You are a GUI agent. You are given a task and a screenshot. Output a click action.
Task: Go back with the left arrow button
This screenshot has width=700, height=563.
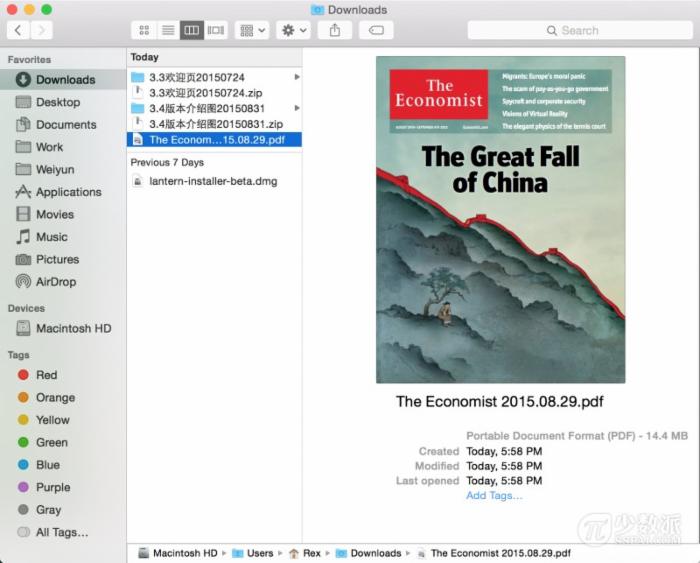[18, 30]
